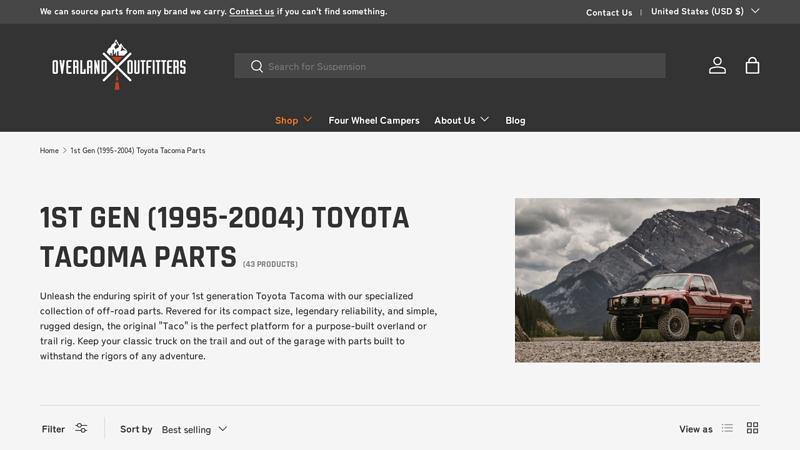Image resolution: width=800 pixels, height=450 pixels.
Task: Click the filter sliders icon
Action: click(x=81, y=428)
